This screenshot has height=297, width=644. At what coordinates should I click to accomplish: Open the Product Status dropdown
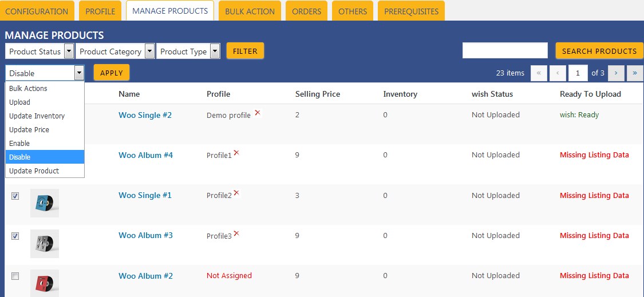tap(39, 52)
